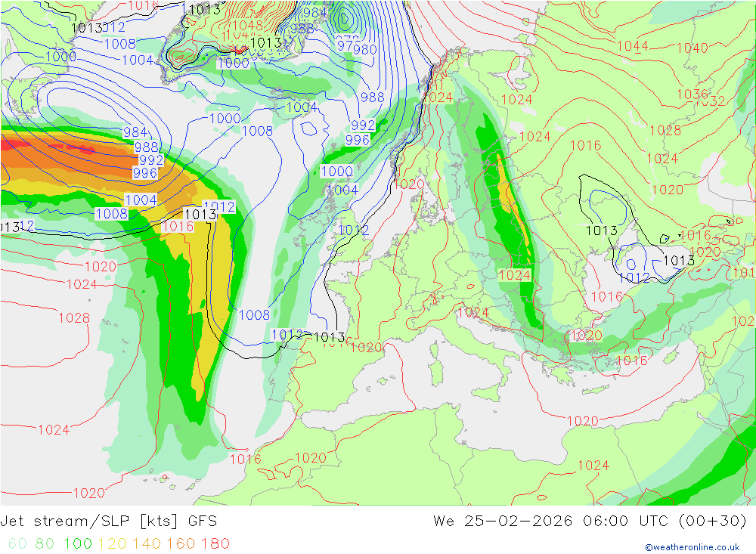Viewport: 756px width, 554px height.
Task: Click the 1040 isobar label
Action: pyautogui.click(x=692, y=48)
